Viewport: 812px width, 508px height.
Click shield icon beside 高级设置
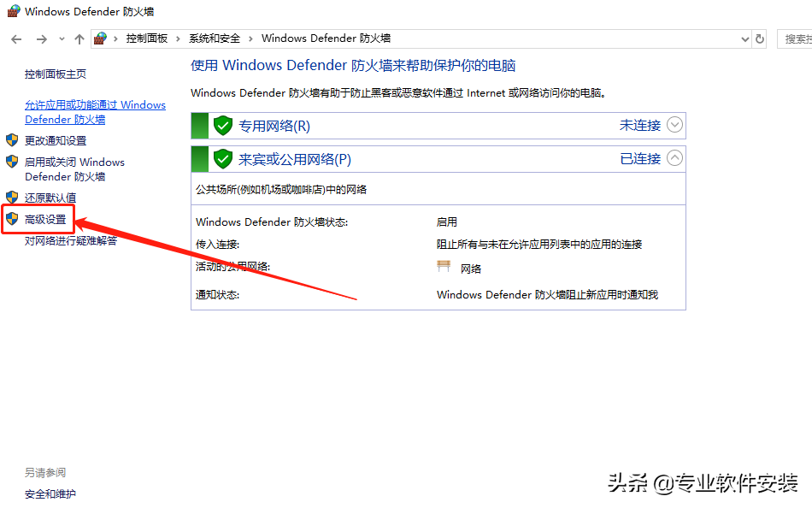[x=12, y=219]
